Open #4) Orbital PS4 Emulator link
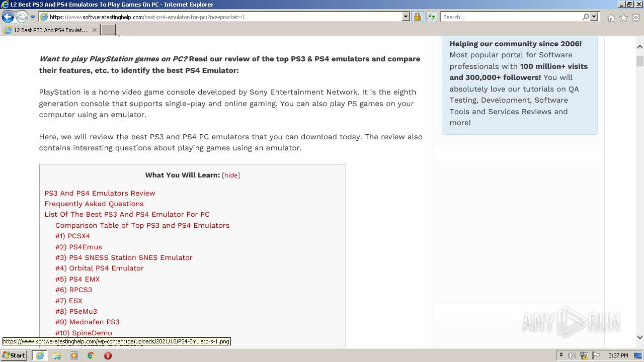The image size is (644, 362). point(100,268)
